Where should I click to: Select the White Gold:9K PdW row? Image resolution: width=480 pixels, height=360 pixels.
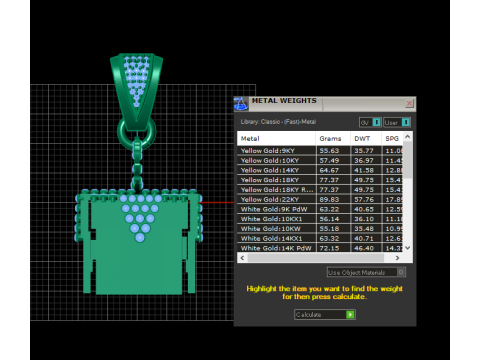(320, 209)
